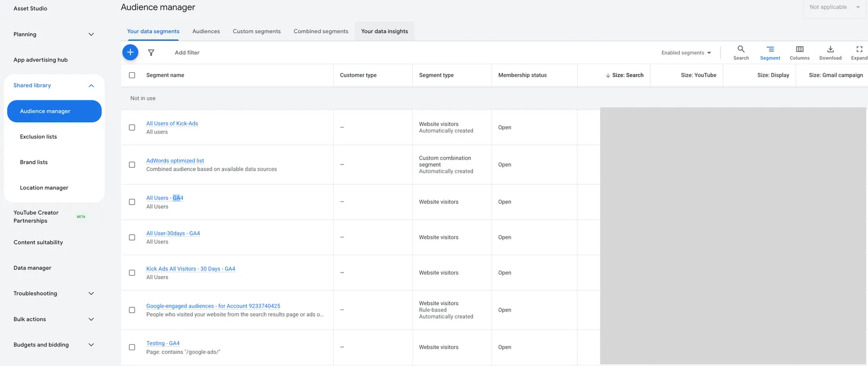The height and width of the screenshot is (366, 868).
Task: Open Location manager in sidebar
Action: pos(44,188)
